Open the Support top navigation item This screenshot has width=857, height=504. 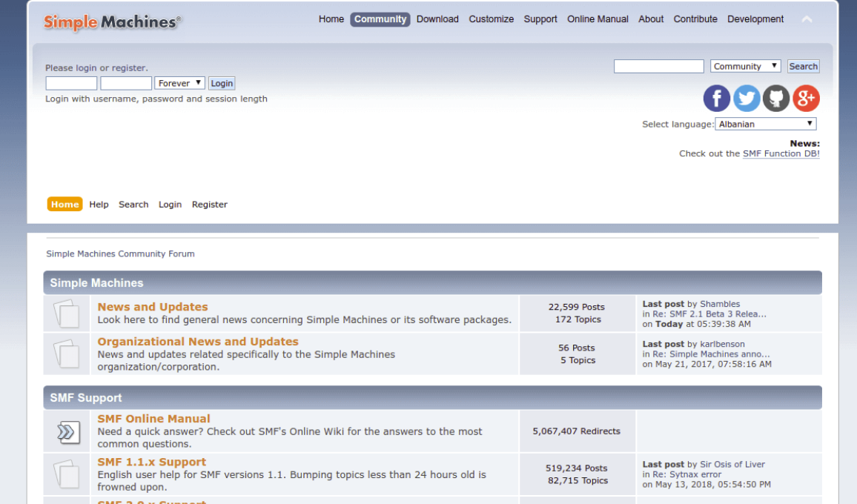coord(540,19)
